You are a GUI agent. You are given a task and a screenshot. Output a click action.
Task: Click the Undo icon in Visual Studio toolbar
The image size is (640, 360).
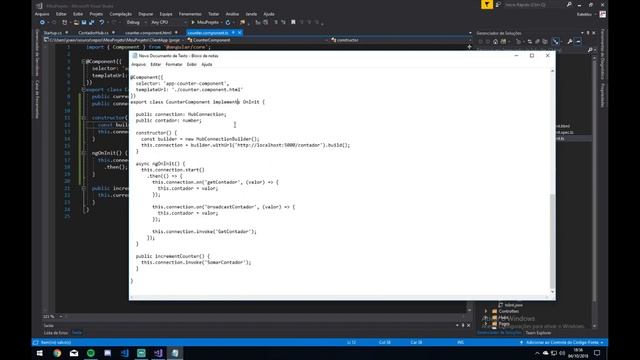click(x=102, y=22)
